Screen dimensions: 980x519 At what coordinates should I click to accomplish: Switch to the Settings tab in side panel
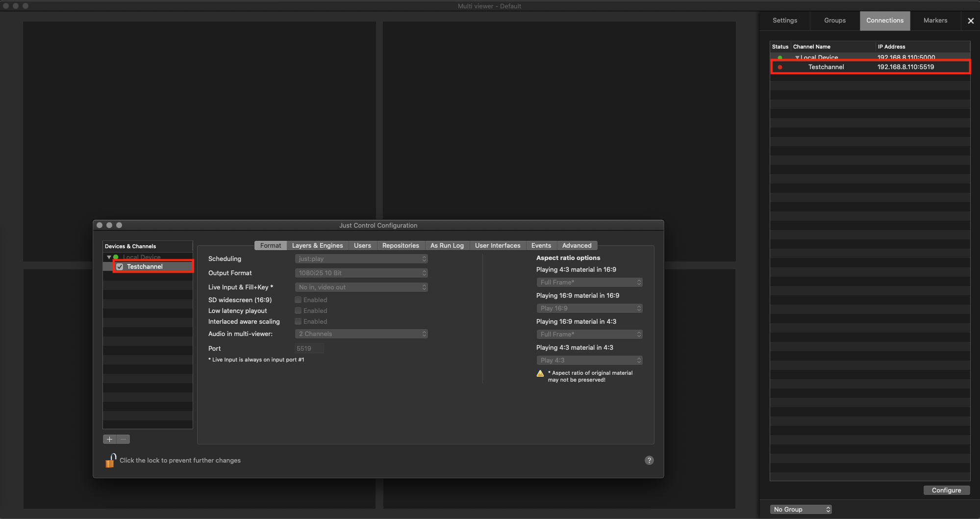785,21
